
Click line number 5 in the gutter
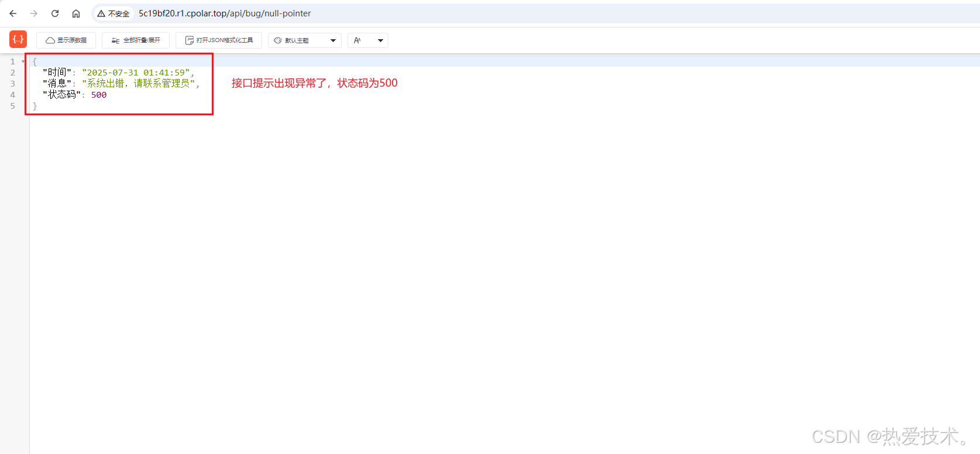pyautogui.click(x=13, y=106)
